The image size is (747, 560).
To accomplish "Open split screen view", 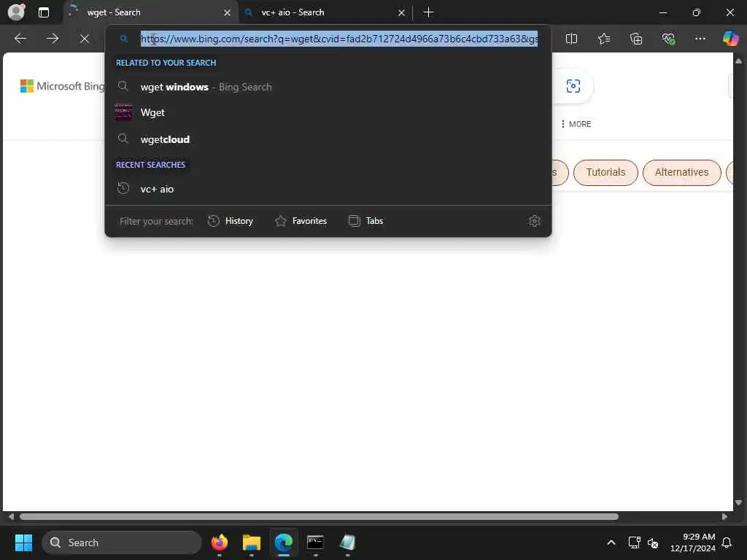I will tap(571, 39).
